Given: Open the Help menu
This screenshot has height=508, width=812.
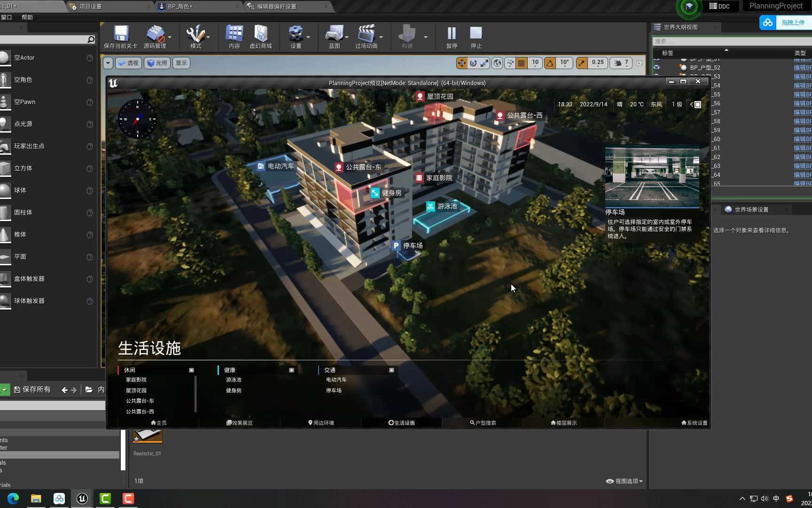Looking at the screenshot, I should tap(27, 17).
